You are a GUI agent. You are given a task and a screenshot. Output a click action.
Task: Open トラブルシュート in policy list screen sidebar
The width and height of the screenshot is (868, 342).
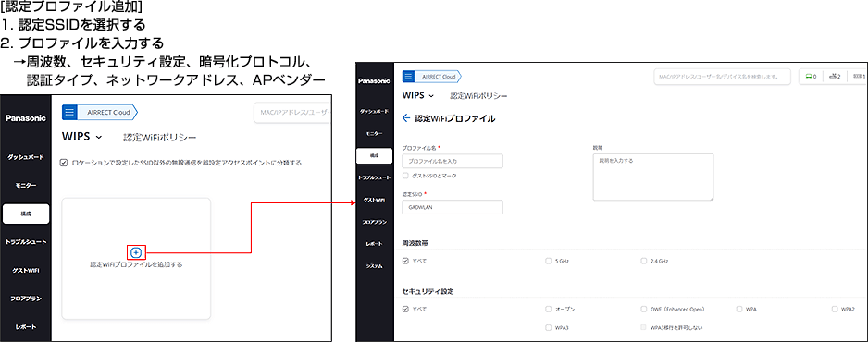click(x=26, y=242)
